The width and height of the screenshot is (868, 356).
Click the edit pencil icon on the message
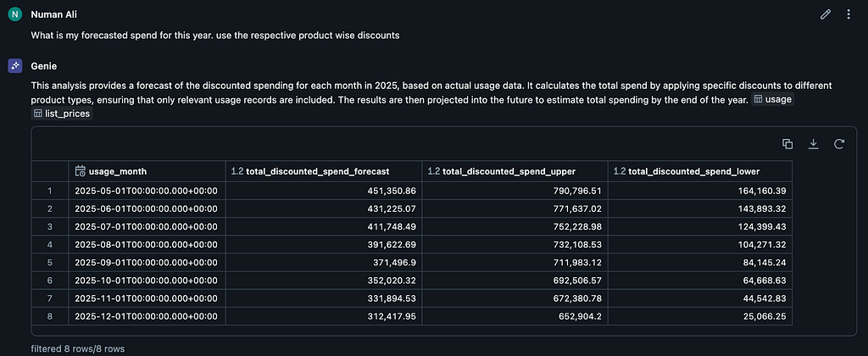[x=826, y=14]
